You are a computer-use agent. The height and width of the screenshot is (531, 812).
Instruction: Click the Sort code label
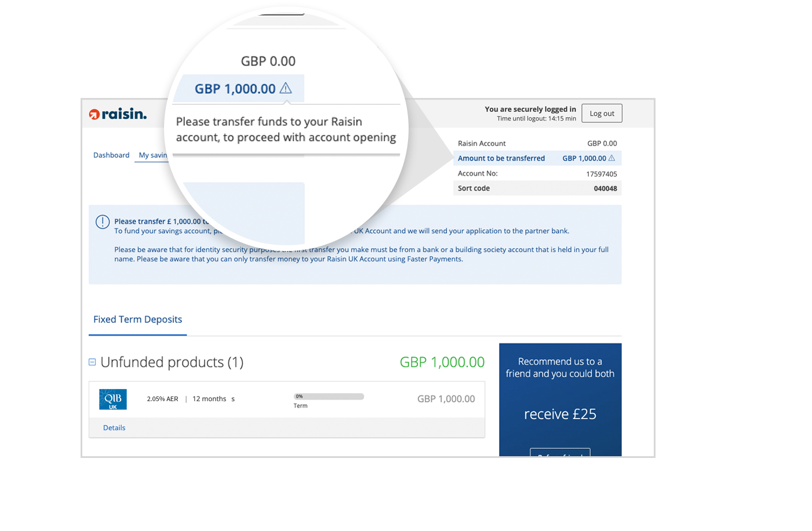click(474, 188)
